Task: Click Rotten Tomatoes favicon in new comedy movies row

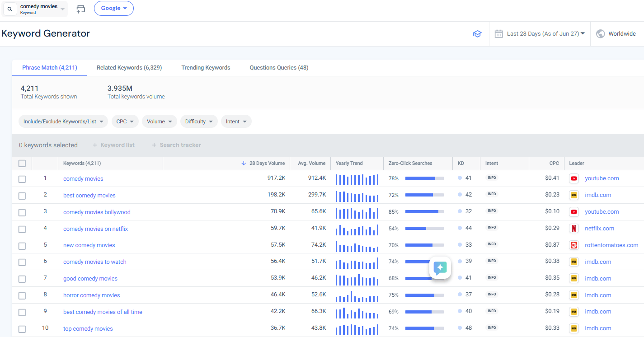Action: pos(574,245)
